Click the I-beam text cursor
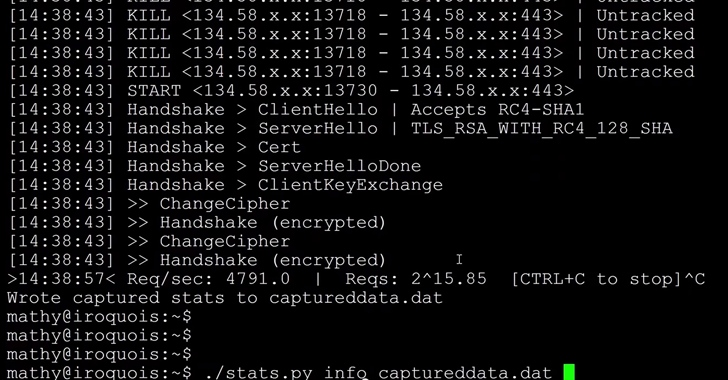The image size is (728, 380). coord(459,259)
